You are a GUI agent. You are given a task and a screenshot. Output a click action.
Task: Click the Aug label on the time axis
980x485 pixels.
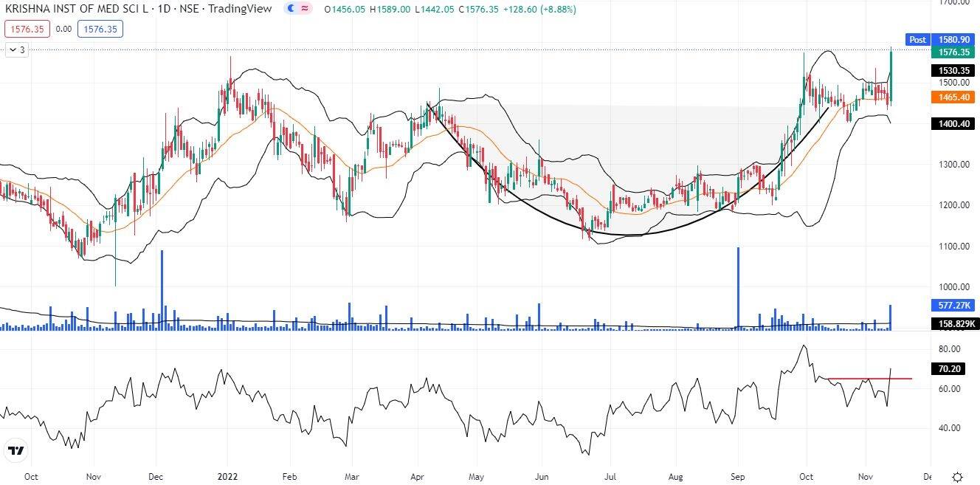[675, 476]
